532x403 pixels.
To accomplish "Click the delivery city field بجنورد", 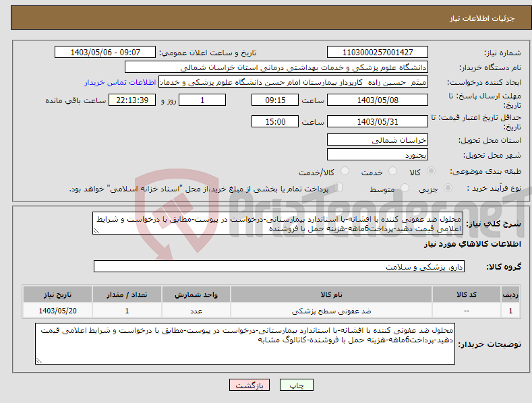I will pyautogui.click(x=378, y=155).
